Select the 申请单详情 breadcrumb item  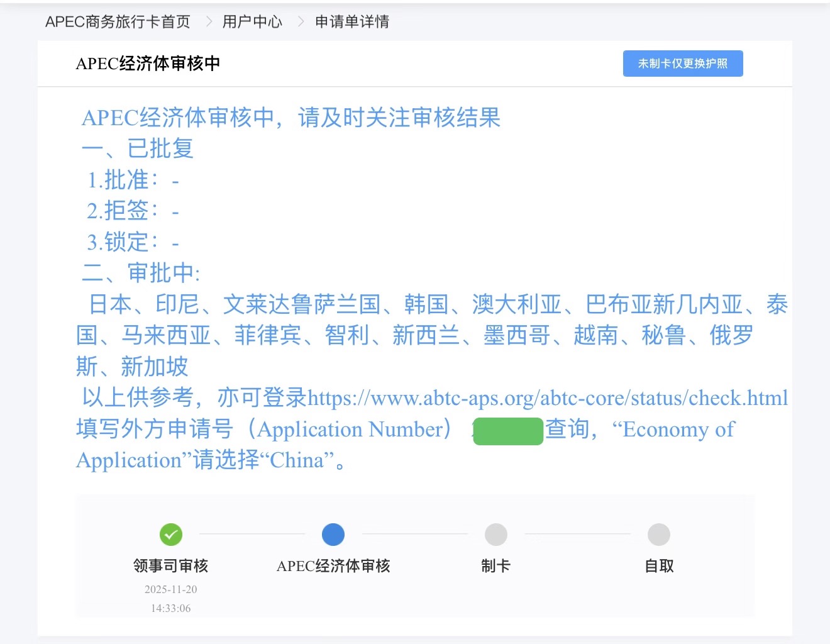point(351,22)
